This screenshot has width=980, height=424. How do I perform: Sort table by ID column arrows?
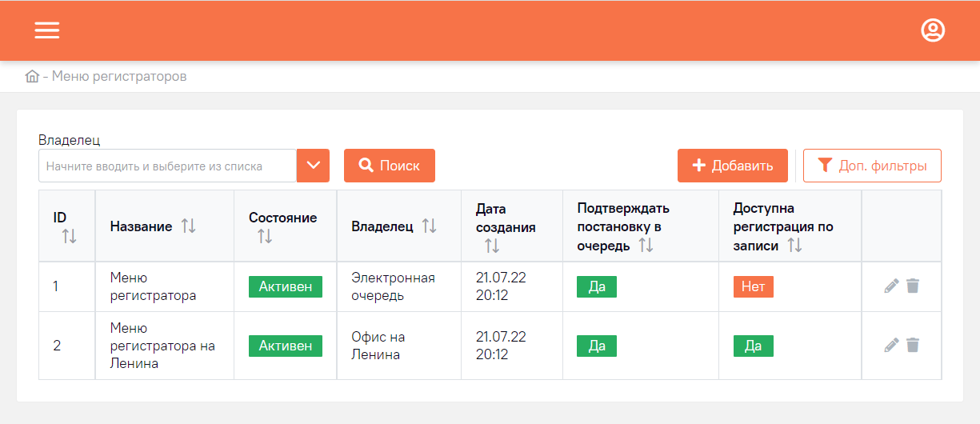click(x=70, y=236)
